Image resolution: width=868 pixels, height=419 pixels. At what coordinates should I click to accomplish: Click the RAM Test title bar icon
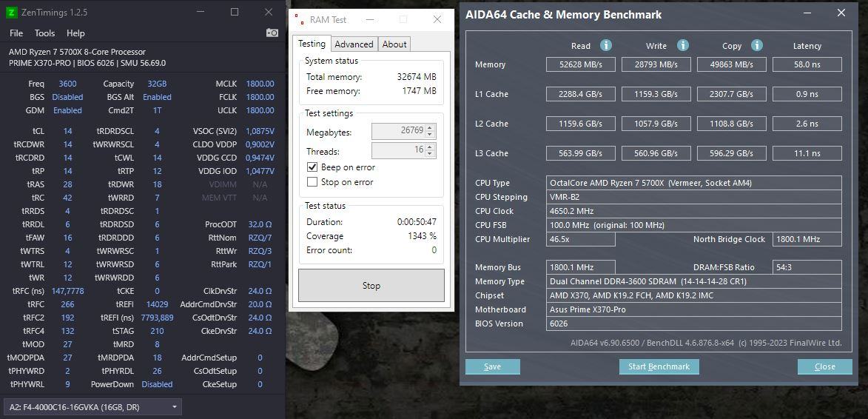click(300, 20)
